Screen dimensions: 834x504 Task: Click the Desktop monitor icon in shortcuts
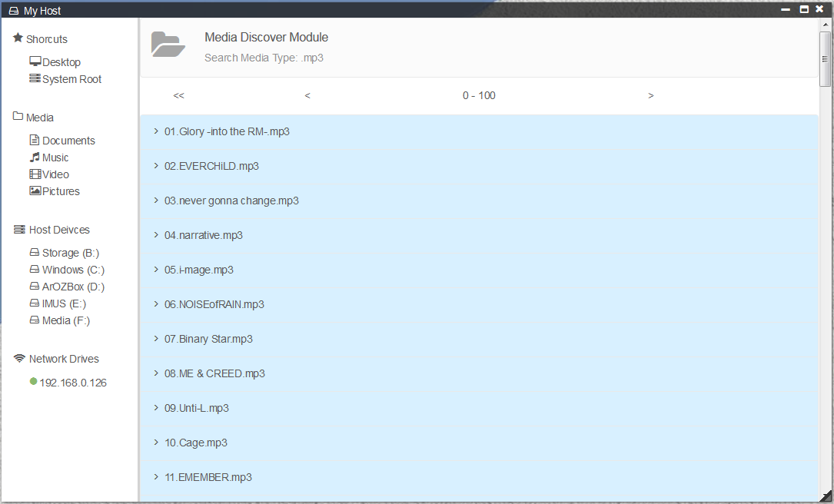(35, 61)
